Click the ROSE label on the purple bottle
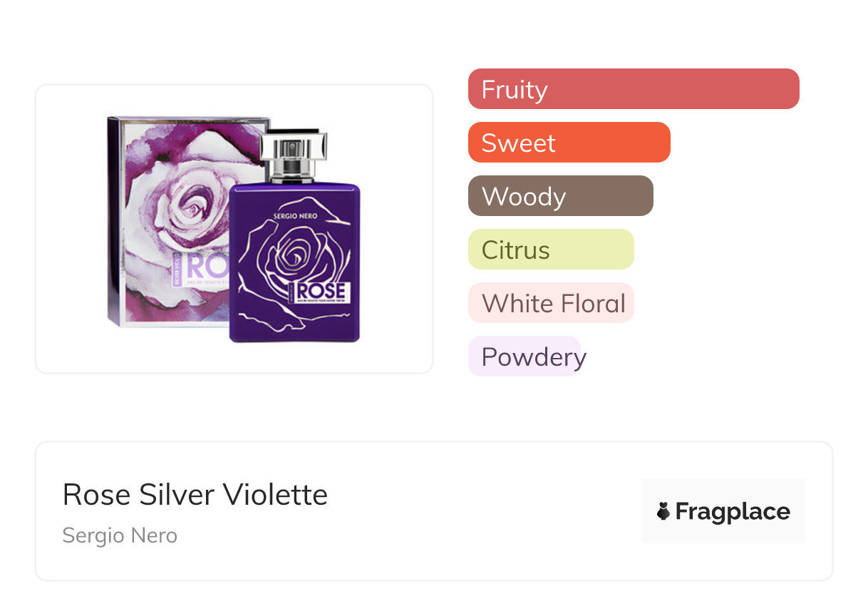Screen dimensions: 868x616 coord(321,292)
